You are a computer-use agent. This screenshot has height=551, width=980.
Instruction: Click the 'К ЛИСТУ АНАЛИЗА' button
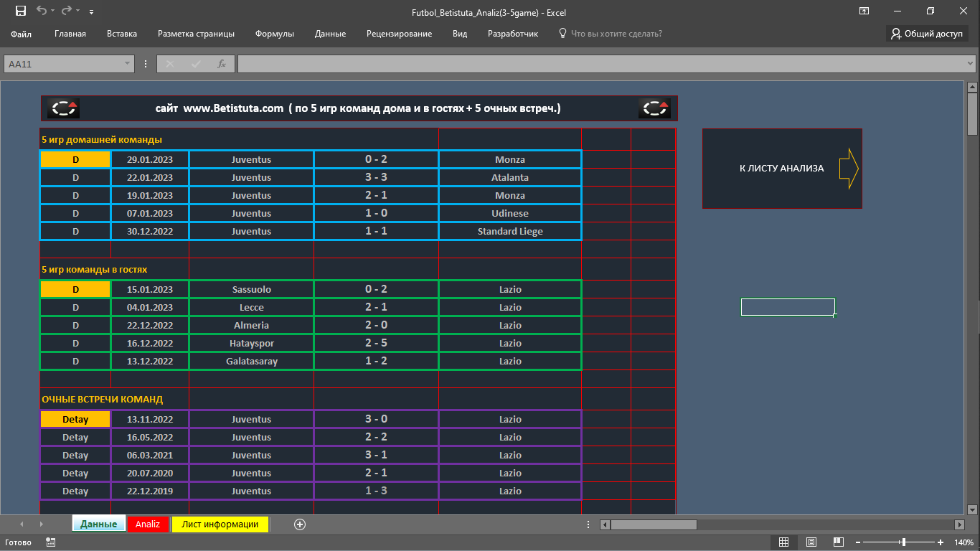point(782,169)
